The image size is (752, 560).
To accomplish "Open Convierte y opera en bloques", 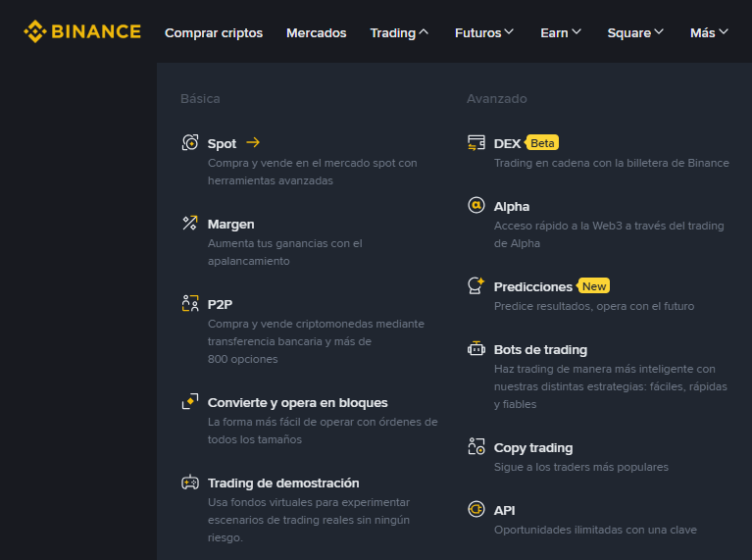I will point(297,403).
